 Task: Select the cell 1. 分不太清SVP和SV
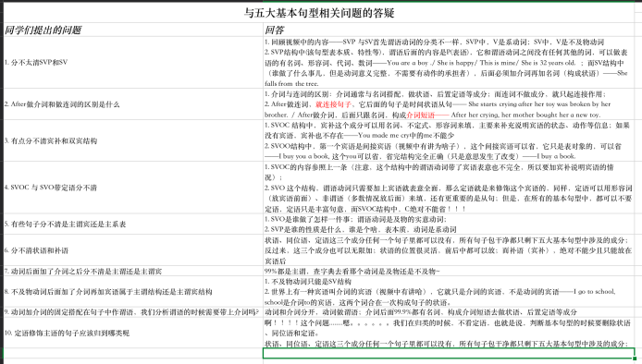133,62
